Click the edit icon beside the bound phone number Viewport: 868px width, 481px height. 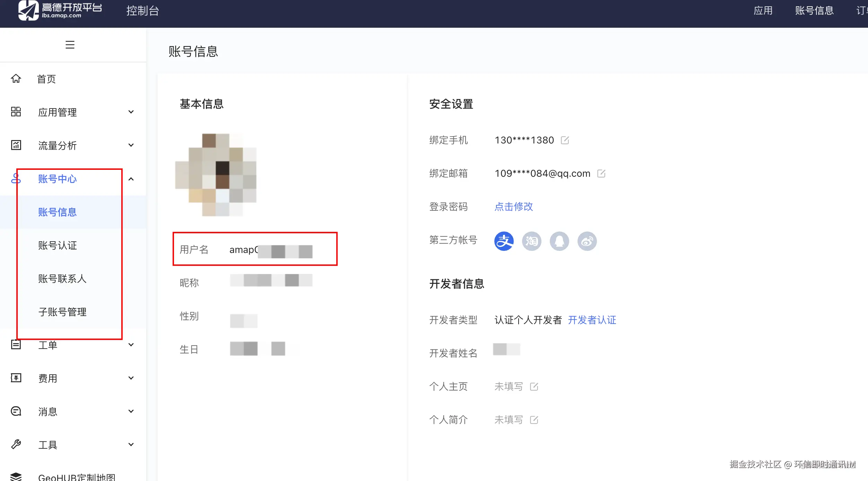566,140
